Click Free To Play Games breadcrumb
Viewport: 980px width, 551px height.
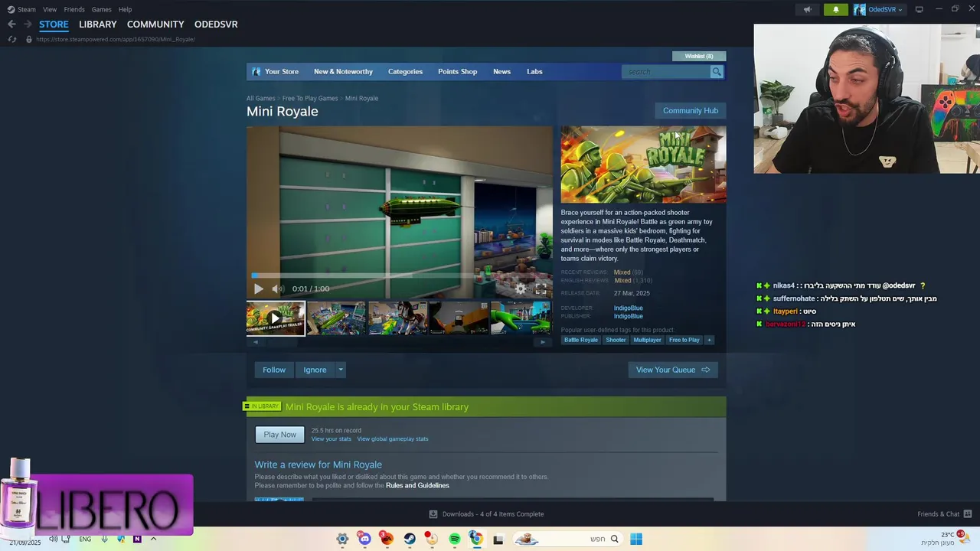(310, 99)
